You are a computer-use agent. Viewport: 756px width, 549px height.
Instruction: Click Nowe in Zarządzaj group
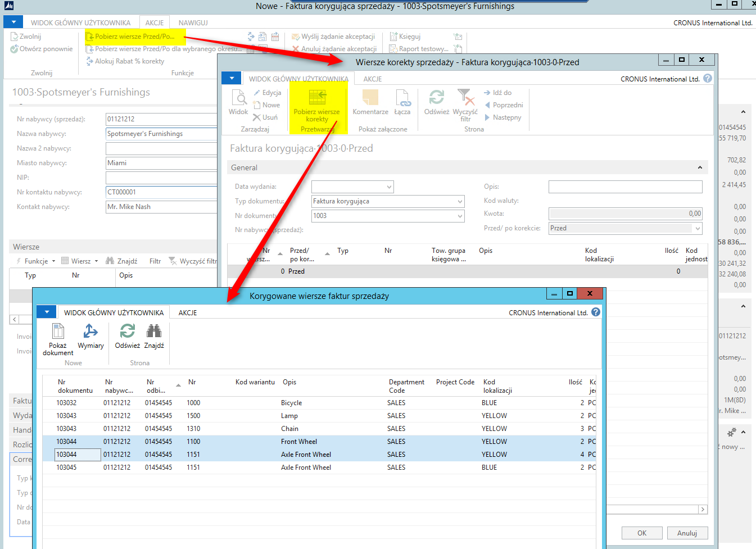266,105
